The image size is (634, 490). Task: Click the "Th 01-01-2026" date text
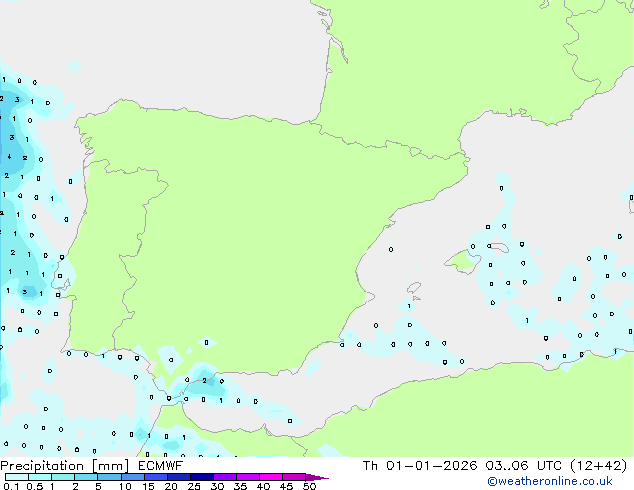(420, 466)
